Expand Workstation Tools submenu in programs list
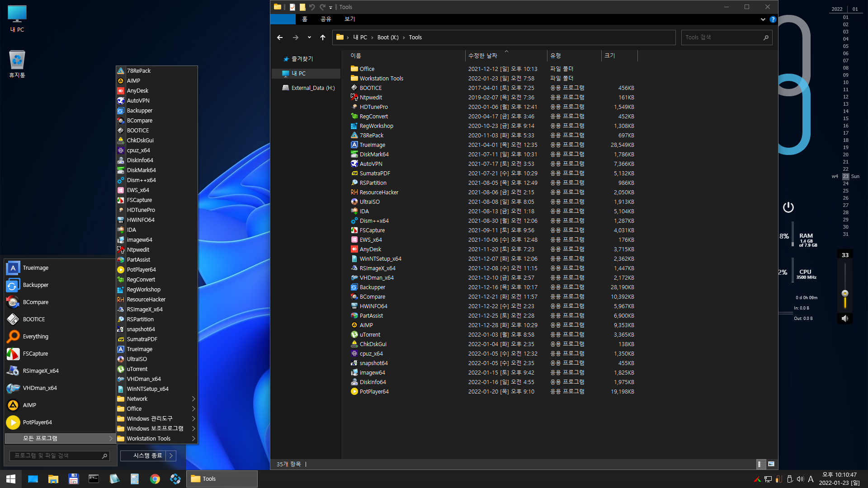The width and height of the screenshot is (868, 488). click(156, 439)
